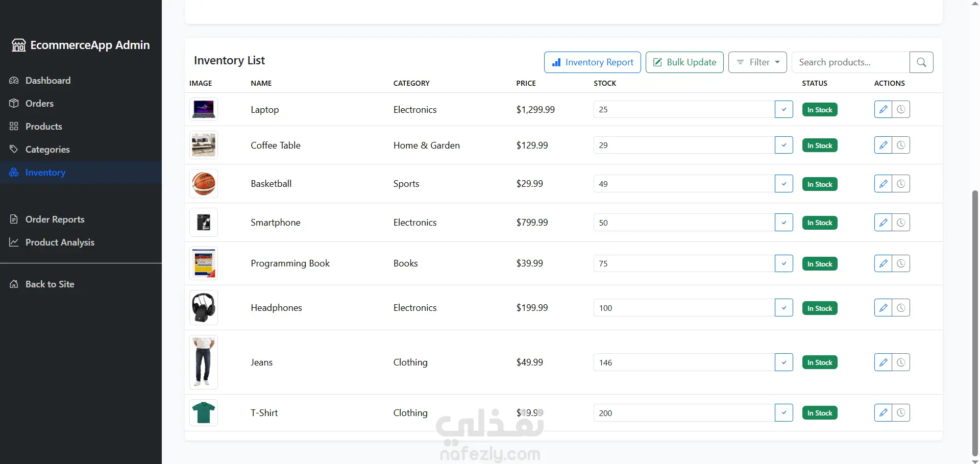Edit the Coffee Table inventory entry
Image resolution: width=980 pixels, height=464 pixels.
(x=883, y=145)
